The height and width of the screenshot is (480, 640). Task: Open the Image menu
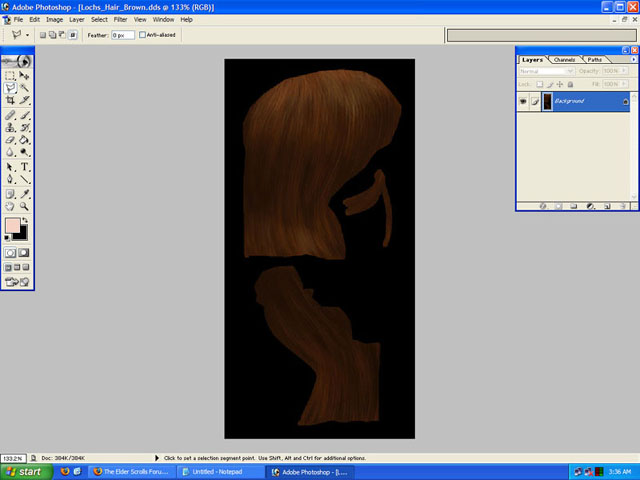click(x=54, y=20)
